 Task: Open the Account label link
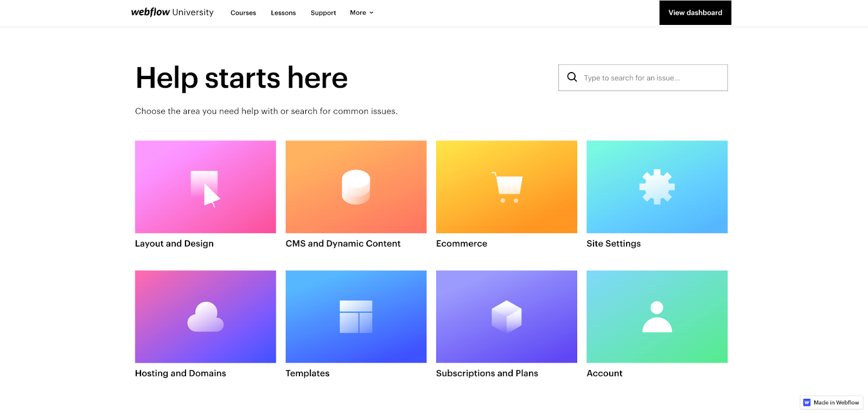tap(604, 373)
